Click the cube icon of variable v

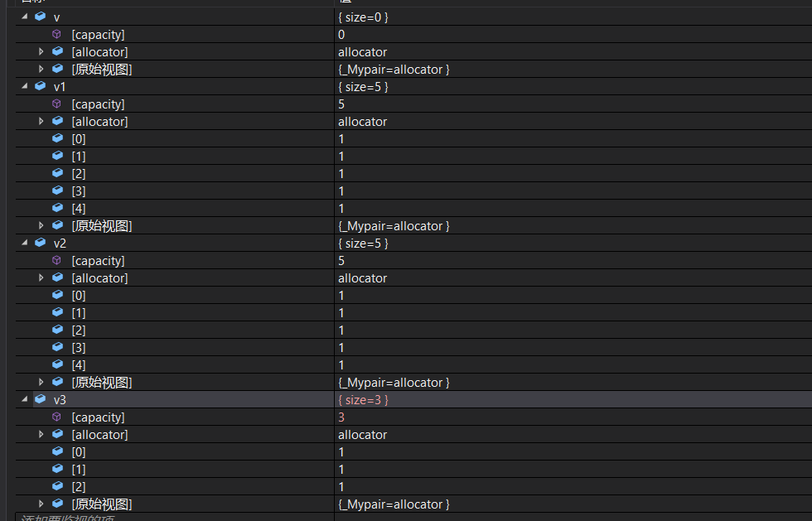41,17
